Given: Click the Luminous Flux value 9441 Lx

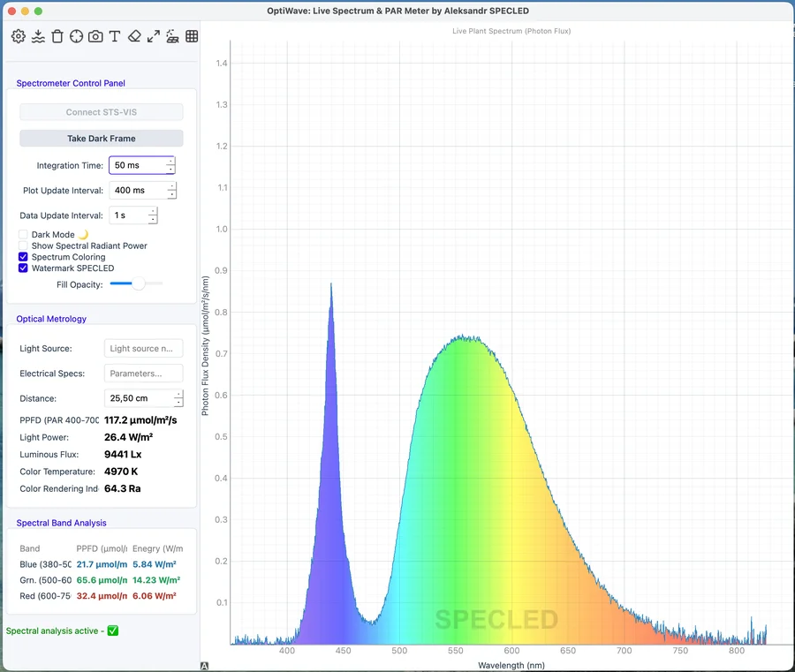Looking at the screenshot, I should coord(123,454).
